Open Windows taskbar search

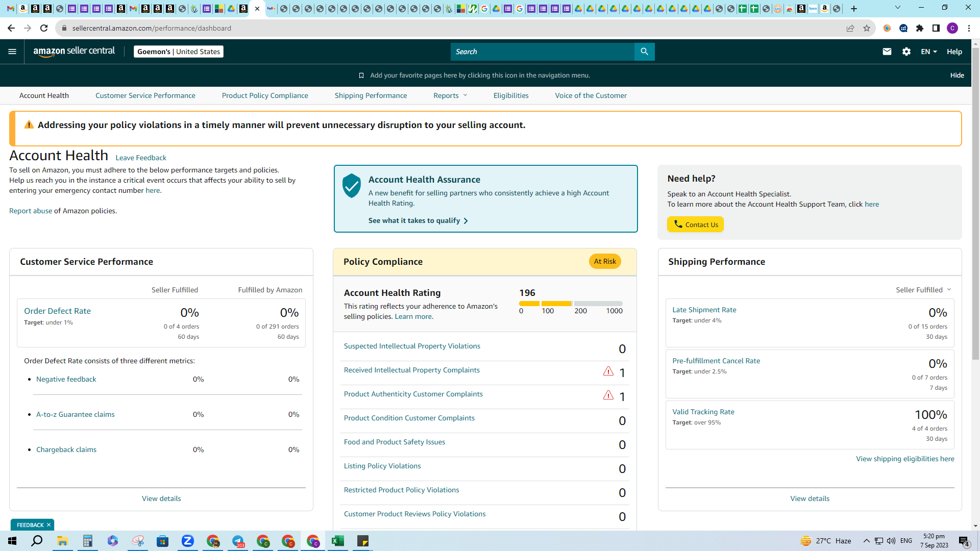37,541
